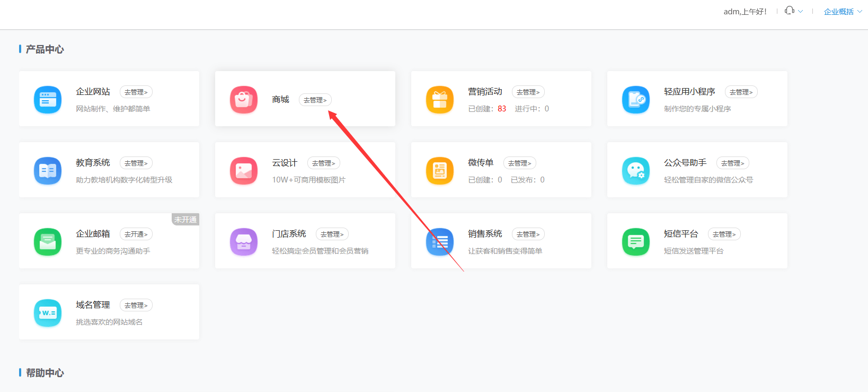Click the 企业网站 title text
This screenshot has height=392, width=868.
click(x=93, y=92)
